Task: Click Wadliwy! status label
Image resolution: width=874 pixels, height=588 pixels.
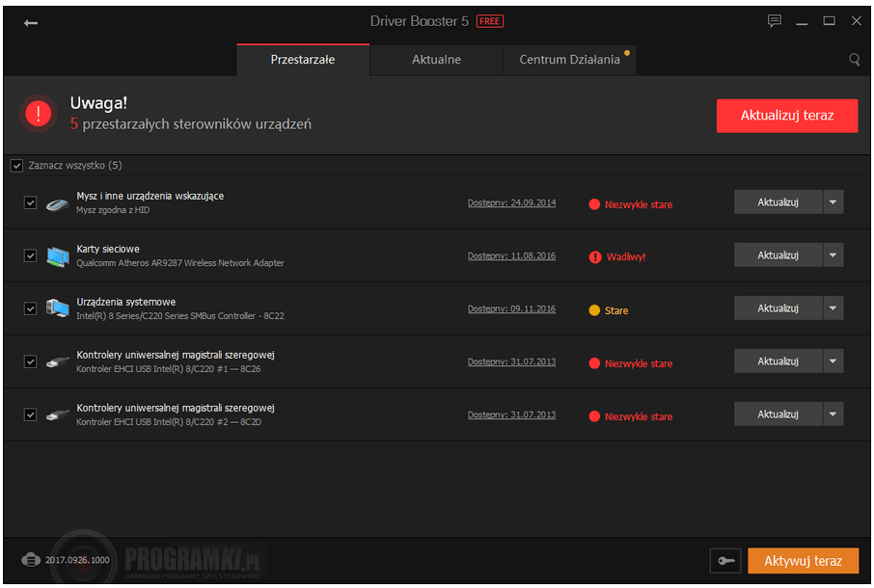Action: [626, 256]
